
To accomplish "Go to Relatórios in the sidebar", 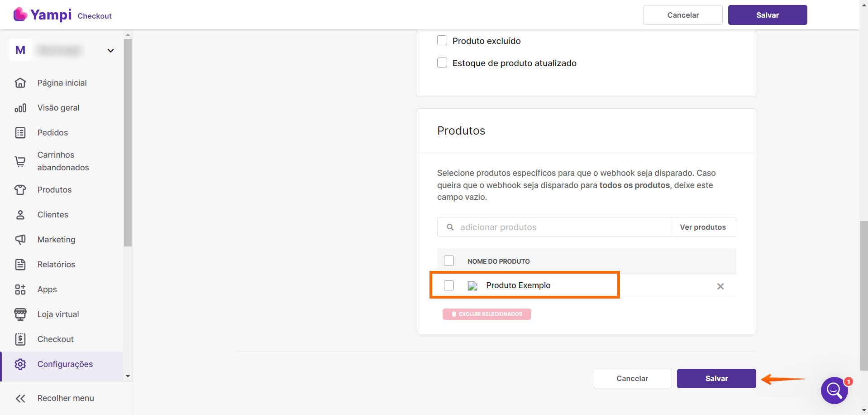I will coord(56,265).
